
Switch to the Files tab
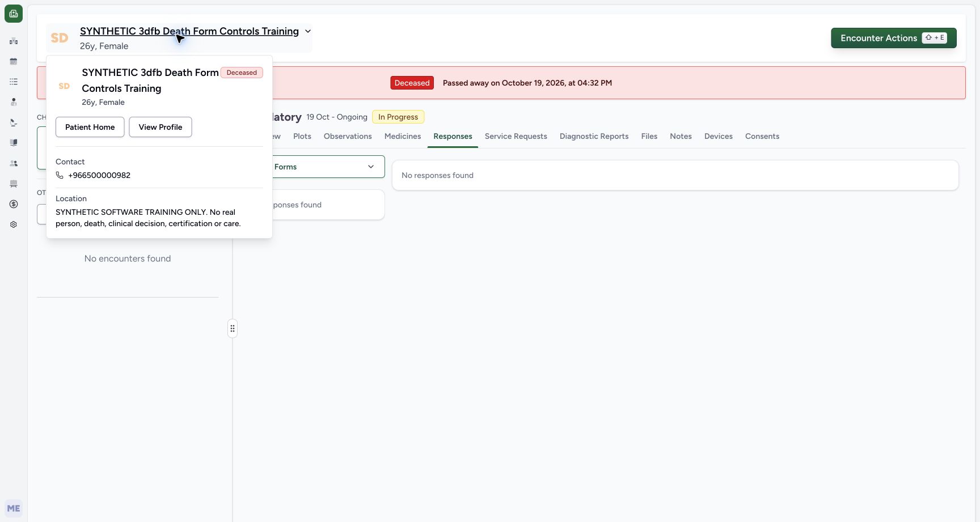pyautogui.click(x=649, y=136)
